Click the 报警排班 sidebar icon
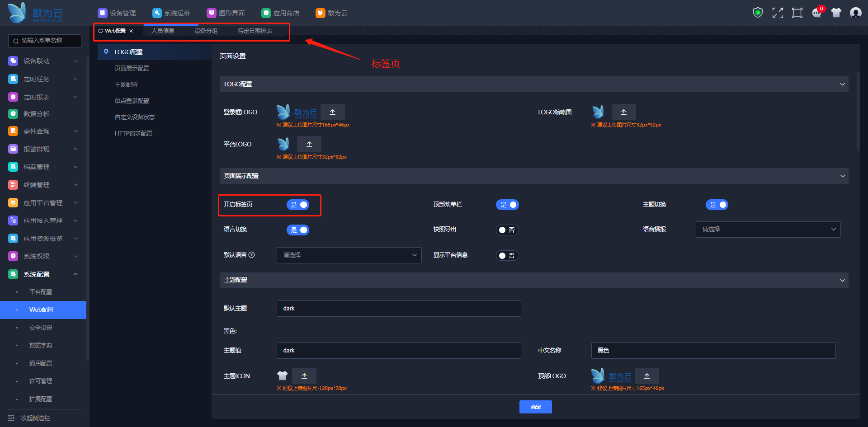The width and height of the screenshot is (868, 427). tap(13, 149)
